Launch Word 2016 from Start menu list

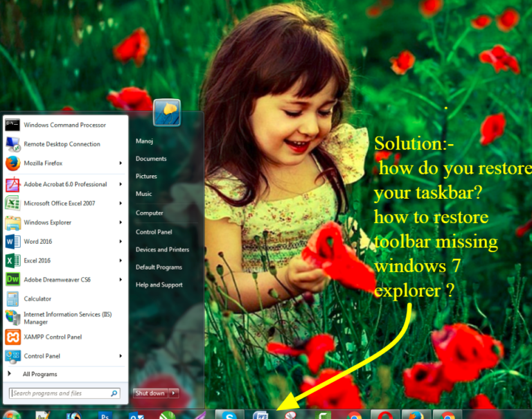pos(65,242)
